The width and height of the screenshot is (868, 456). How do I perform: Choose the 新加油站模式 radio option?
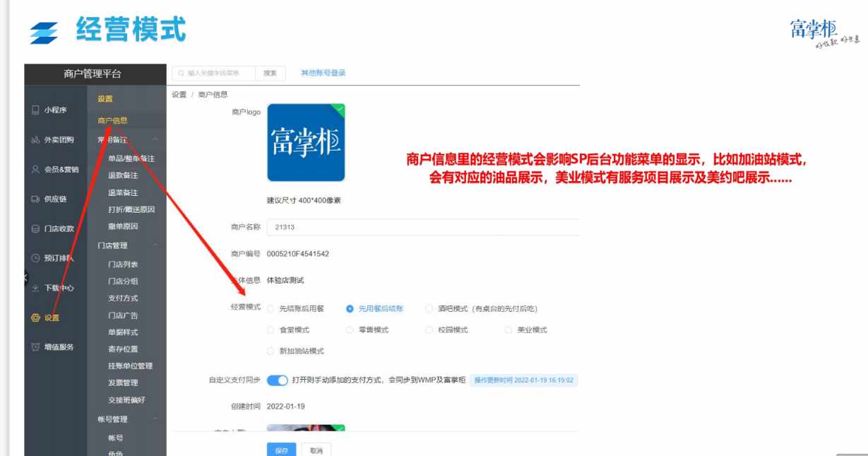click(271, 351)
